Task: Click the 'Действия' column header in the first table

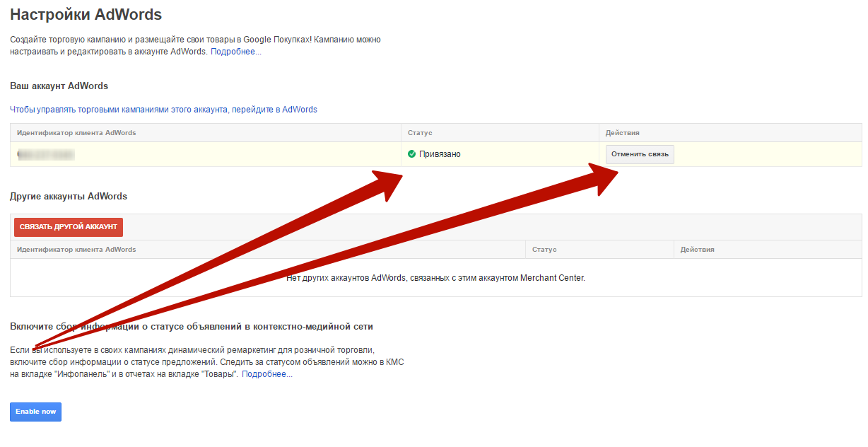Action: (x=623, y=133)
